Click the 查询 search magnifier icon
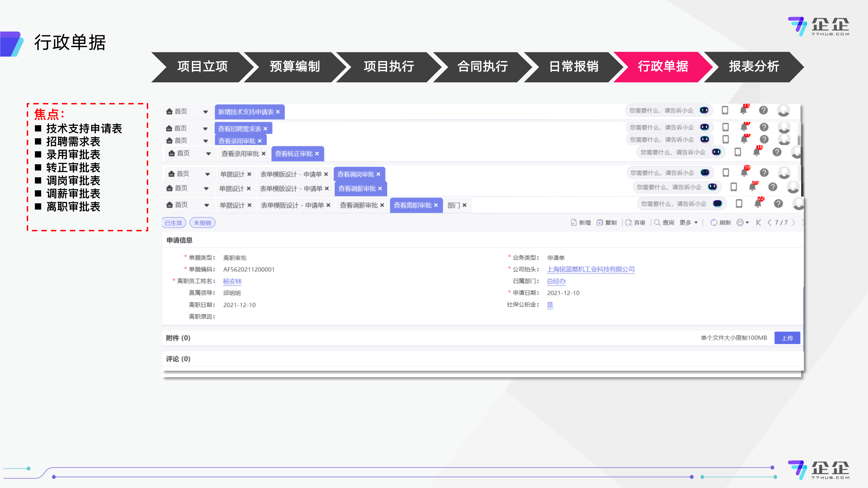 [x=657, y=223]
